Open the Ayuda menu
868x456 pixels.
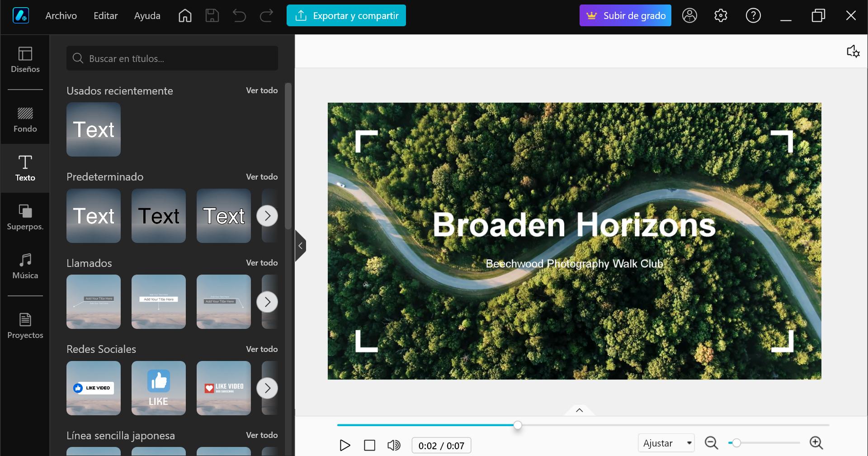(147, 15)
